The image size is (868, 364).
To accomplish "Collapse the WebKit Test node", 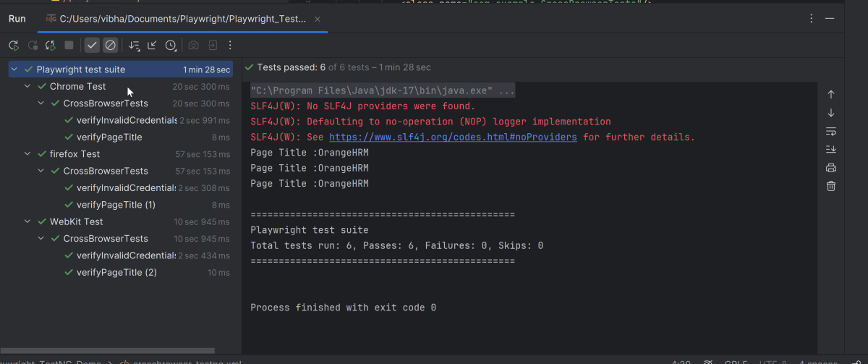I will (x=27, y=221).
